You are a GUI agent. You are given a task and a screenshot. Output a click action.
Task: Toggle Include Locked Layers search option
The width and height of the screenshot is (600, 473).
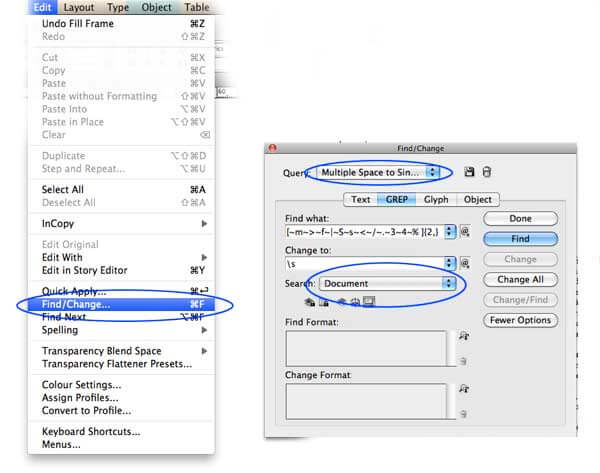[x=310, y=302]
